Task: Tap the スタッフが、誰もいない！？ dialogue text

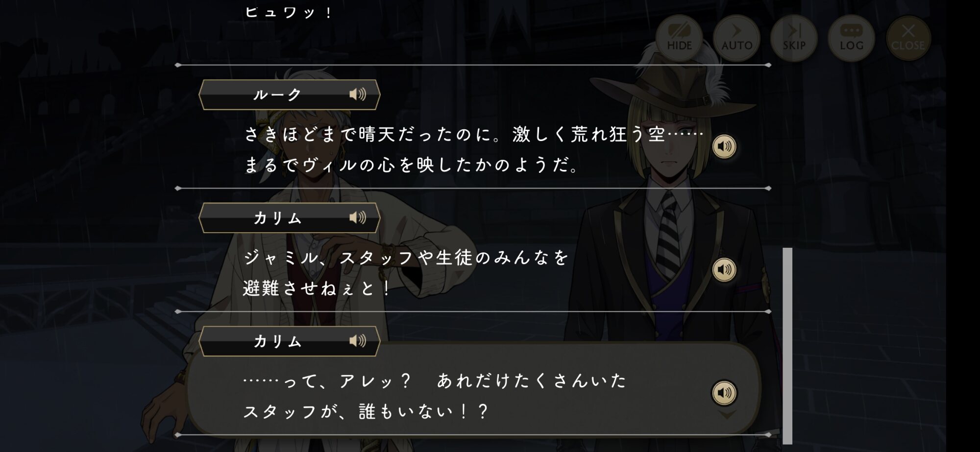Action: (366, 411)
